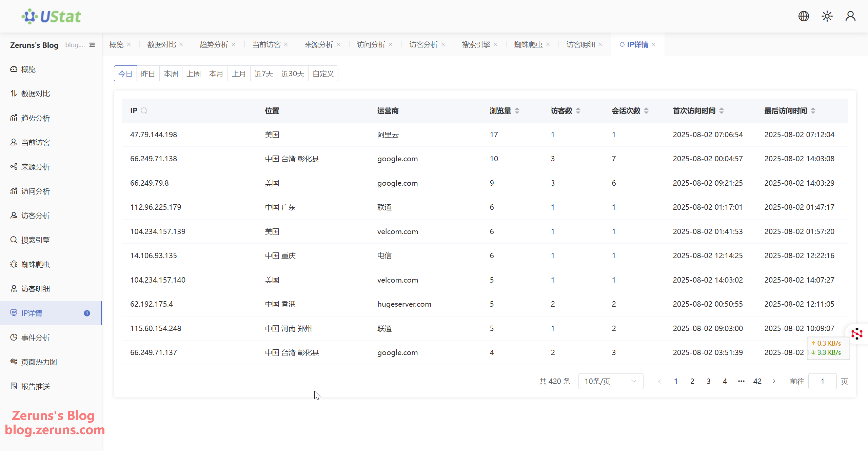
Task: Open 报告推送 in the sidebar
Action: click(x=51, y=387)
